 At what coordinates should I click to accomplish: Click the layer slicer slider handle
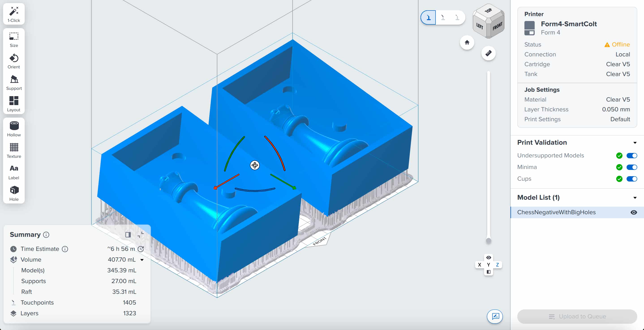[x=488, y=241]
